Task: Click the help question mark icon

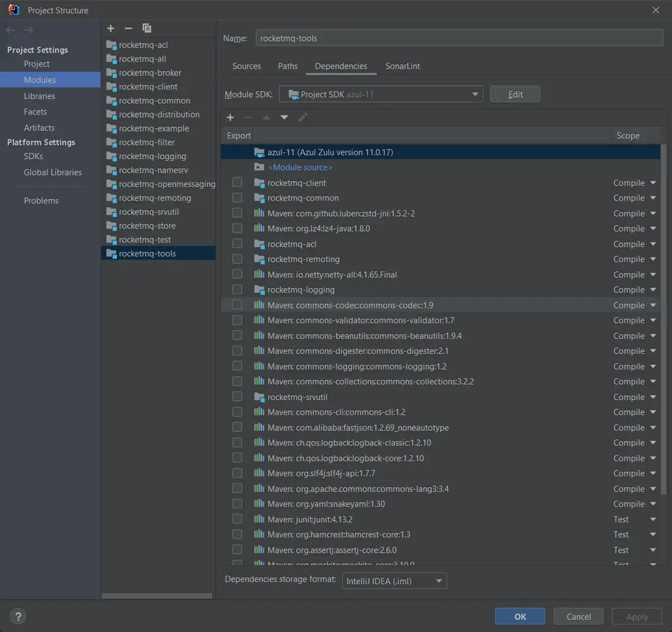Action: pyautogui.click(x=18, y=616)
